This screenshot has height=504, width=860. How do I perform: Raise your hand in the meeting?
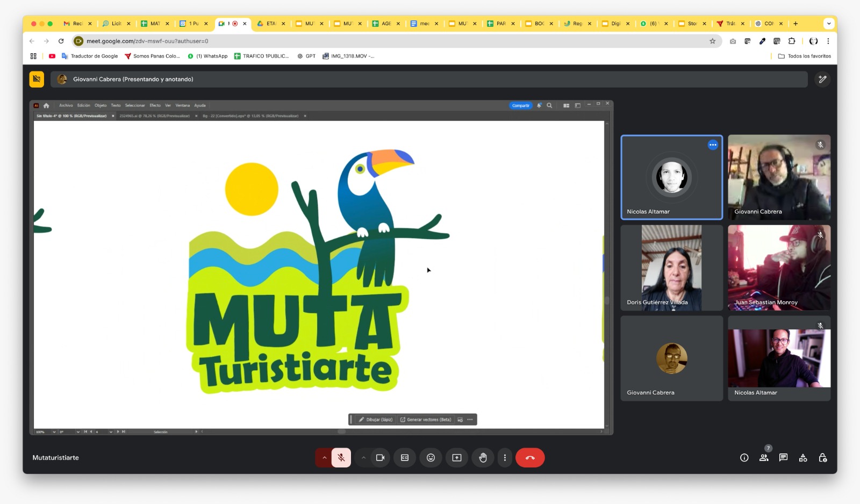[x=483, y=458]
